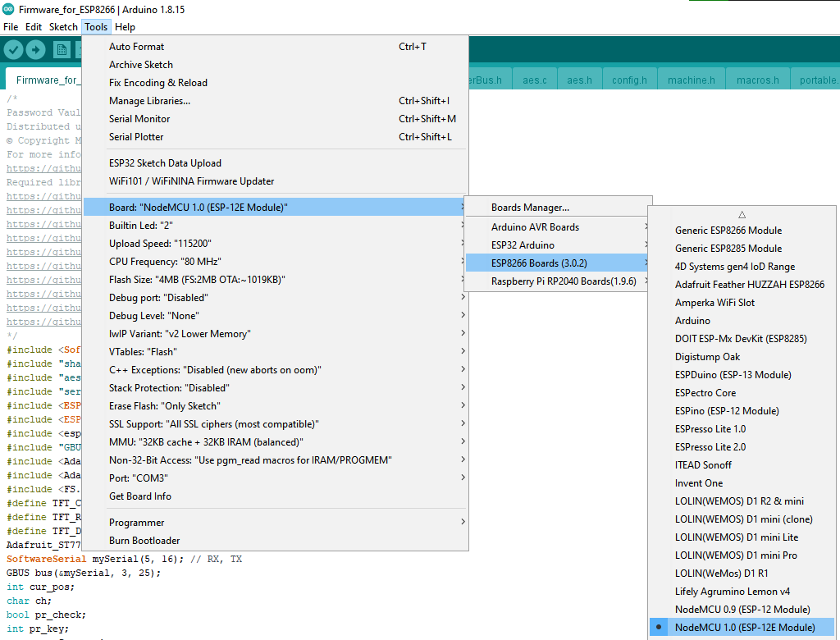Open the Edit menu

34,27
